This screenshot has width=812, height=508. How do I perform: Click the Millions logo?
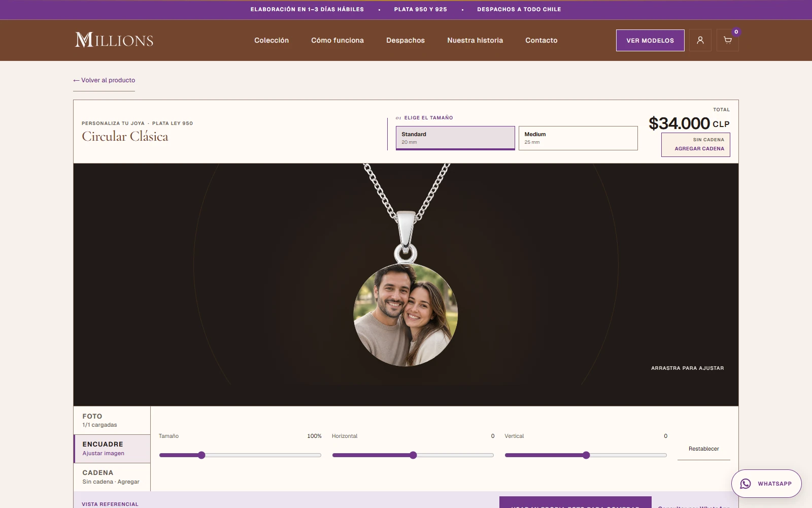[x=114, y=40]
